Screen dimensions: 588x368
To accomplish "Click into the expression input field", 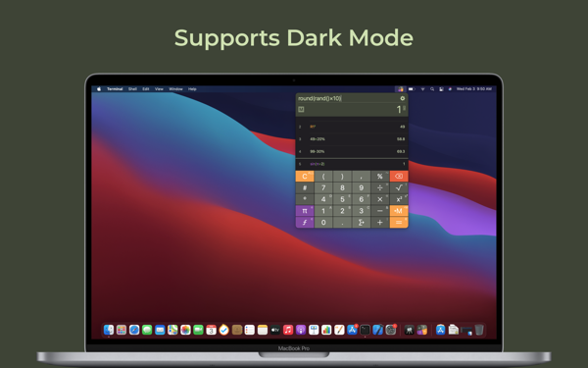I will point(348,98).
